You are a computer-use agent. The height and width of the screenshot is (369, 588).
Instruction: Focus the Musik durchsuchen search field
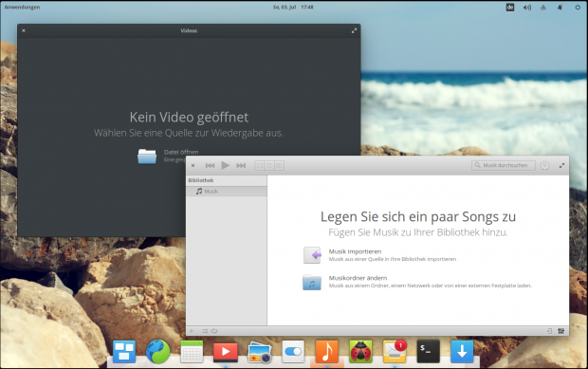tap(504, 165)
